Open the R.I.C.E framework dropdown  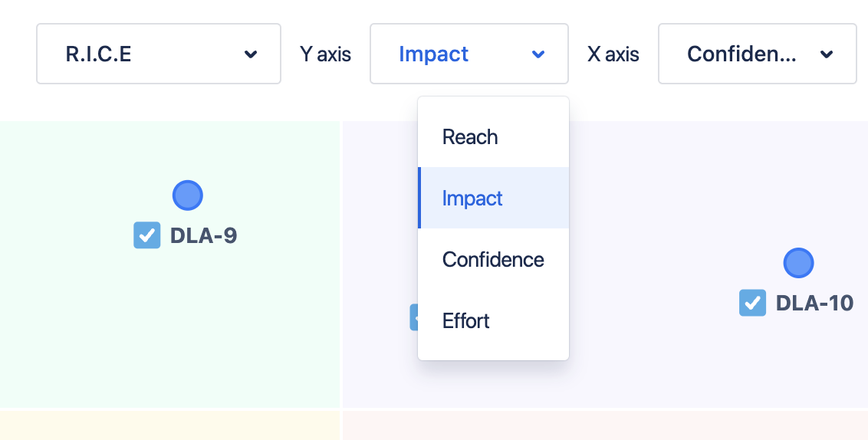[158, 54]
